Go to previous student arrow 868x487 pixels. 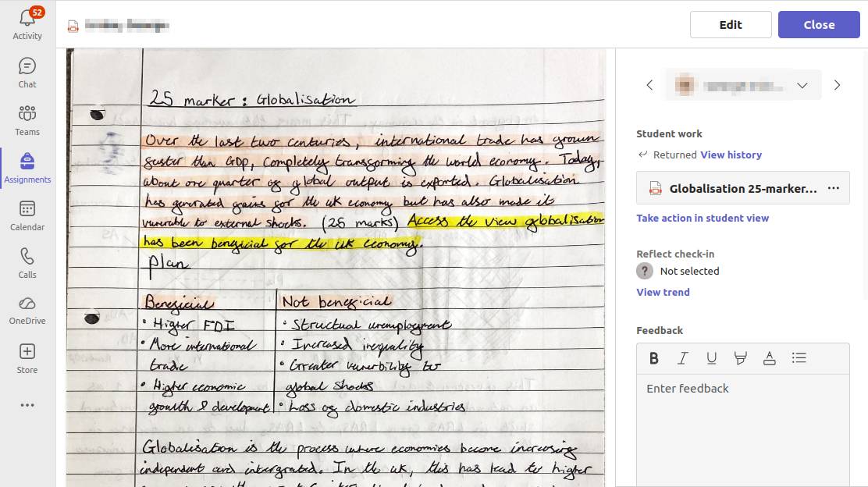click(650, 84)
